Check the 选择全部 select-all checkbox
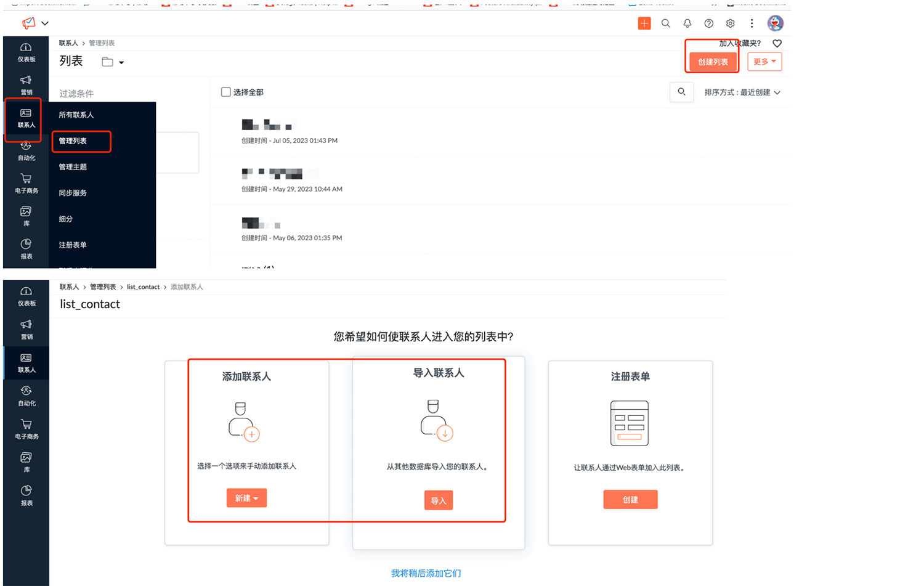This screenshot has width=924, height=586. [225, 91]
